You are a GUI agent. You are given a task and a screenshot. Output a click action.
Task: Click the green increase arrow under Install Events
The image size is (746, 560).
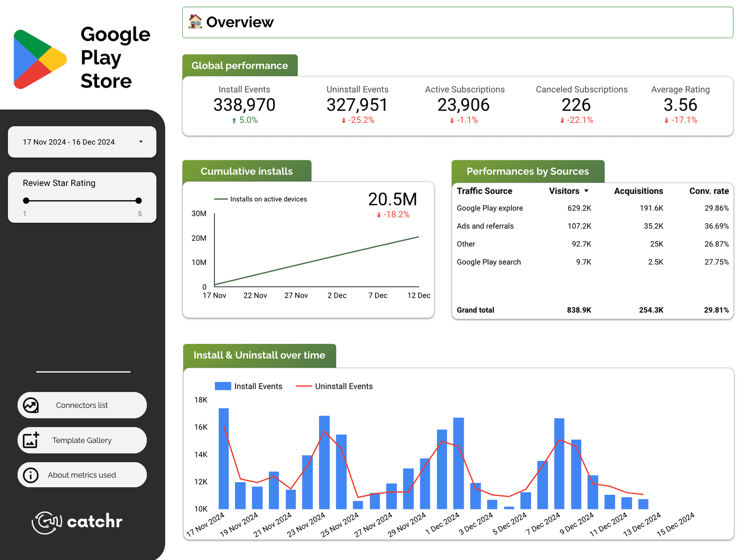234,120
